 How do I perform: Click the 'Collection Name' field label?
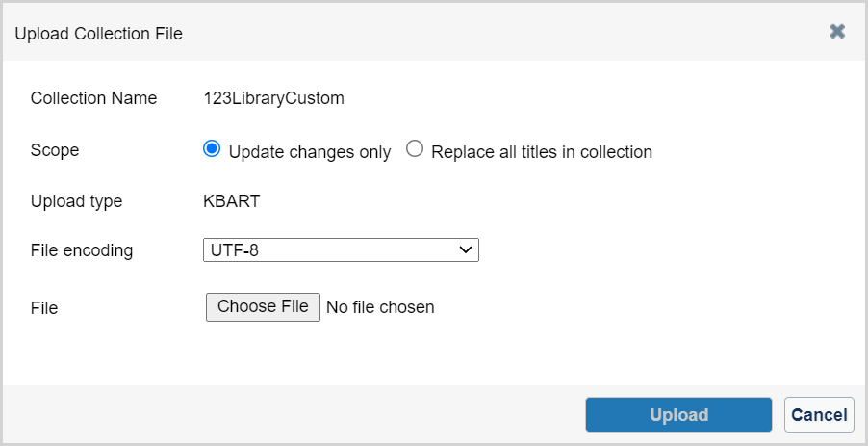[93, 98]
